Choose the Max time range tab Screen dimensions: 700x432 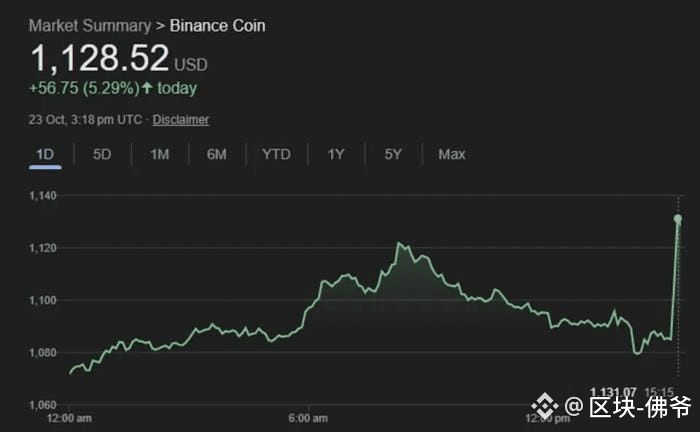[x=452, y=154]
